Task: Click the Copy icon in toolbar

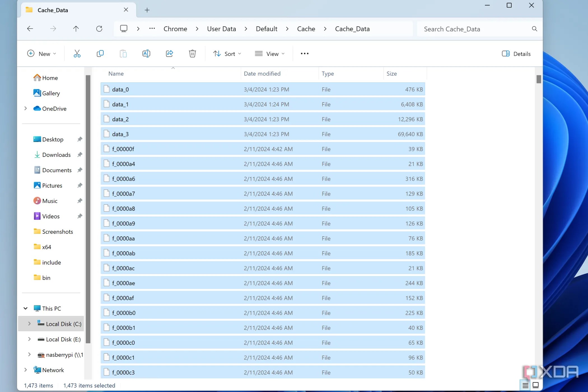Action: (x=100, y=53)
